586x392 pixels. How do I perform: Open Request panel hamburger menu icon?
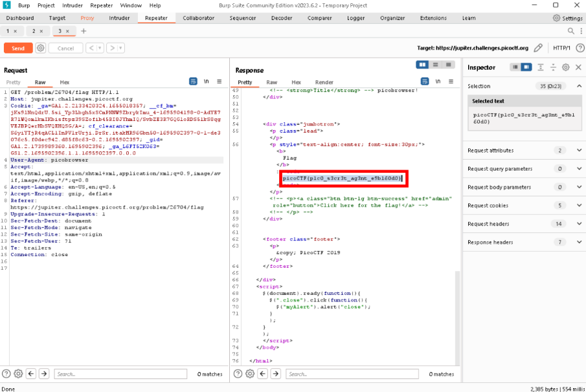[x=220, y=82]
